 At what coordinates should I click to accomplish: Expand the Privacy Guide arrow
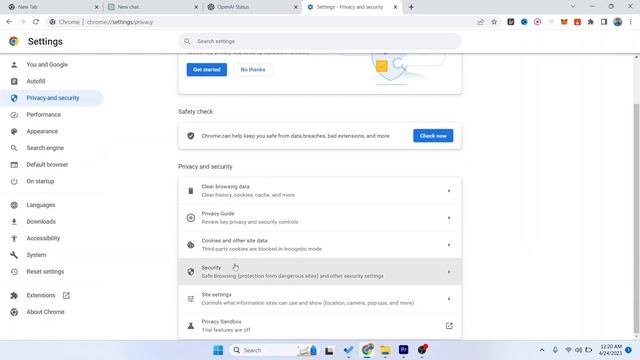click(x=449, y=218)
